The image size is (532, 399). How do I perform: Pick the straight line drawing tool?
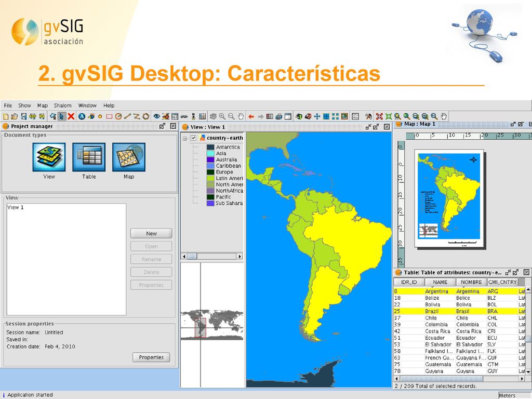pyautogui.click(x=128, y=117)
